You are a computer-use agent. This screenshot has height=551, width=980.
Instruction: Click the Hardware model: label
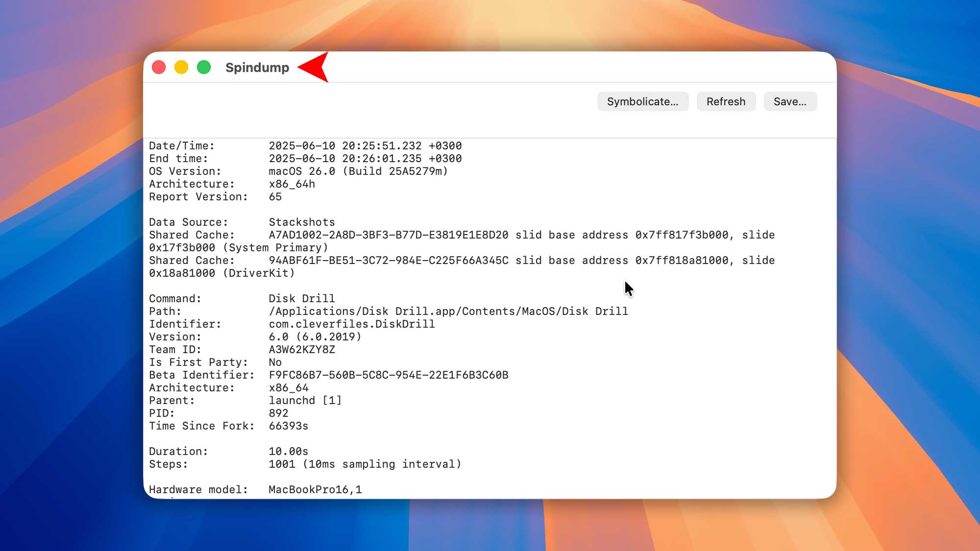[198, 490]
